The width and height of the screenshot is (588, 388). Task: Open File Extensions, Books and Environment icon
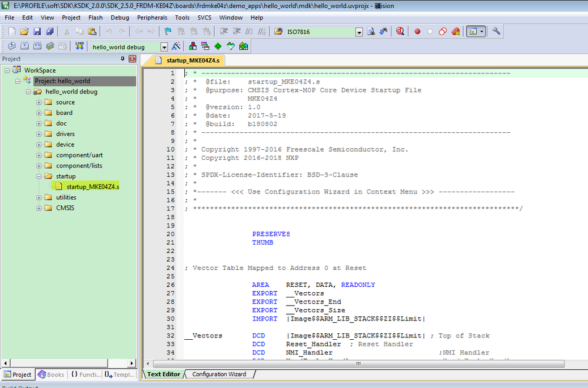click(x=192, y=46)
